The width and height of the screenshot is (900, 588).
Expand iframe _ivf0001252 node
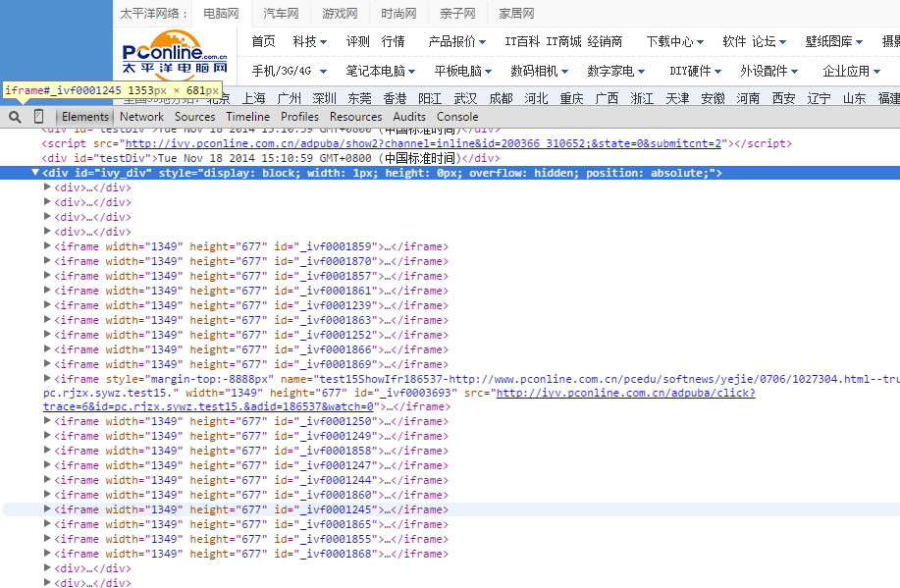[48, 334]
